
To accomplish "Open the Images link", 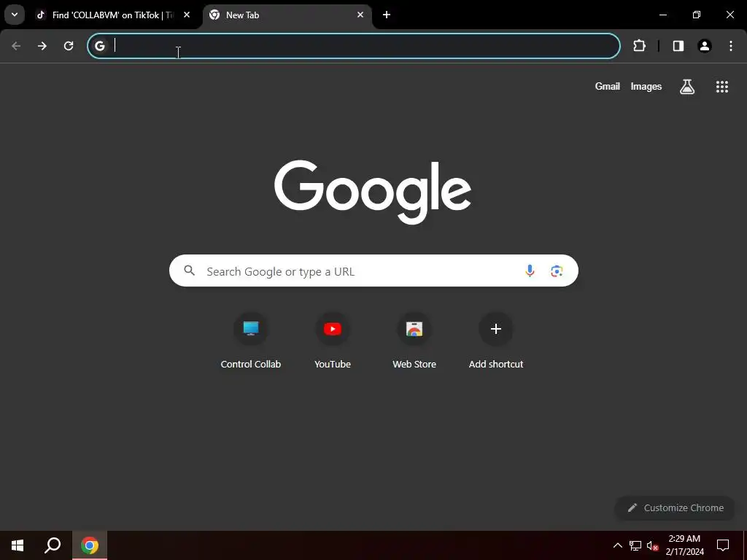I will pyautogui.click(x=646, y=86).
